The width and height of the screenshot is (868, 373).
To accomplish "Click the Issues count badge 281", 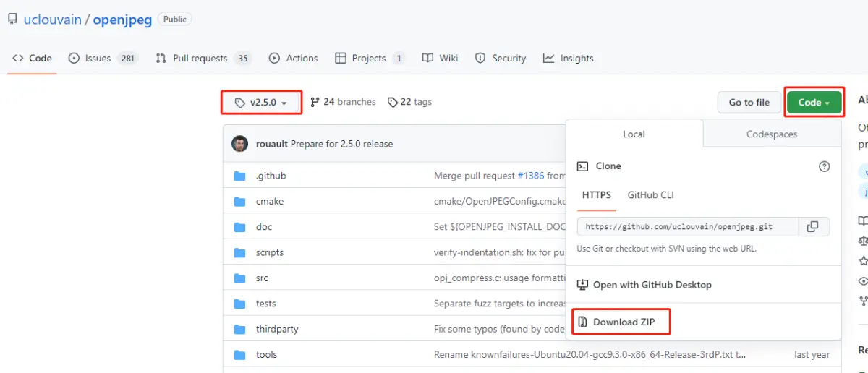I will coord(128,59).
